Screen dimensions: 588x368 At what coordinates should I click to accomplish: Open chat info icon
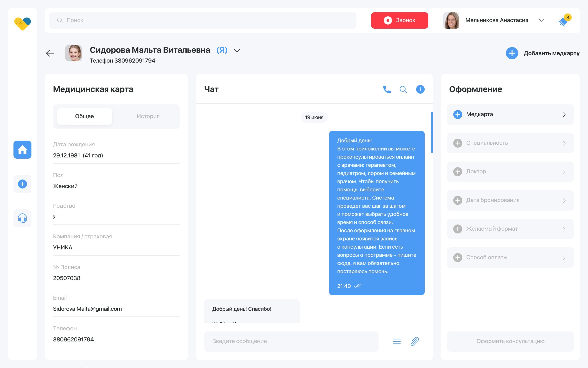click(x=420, y=89)
